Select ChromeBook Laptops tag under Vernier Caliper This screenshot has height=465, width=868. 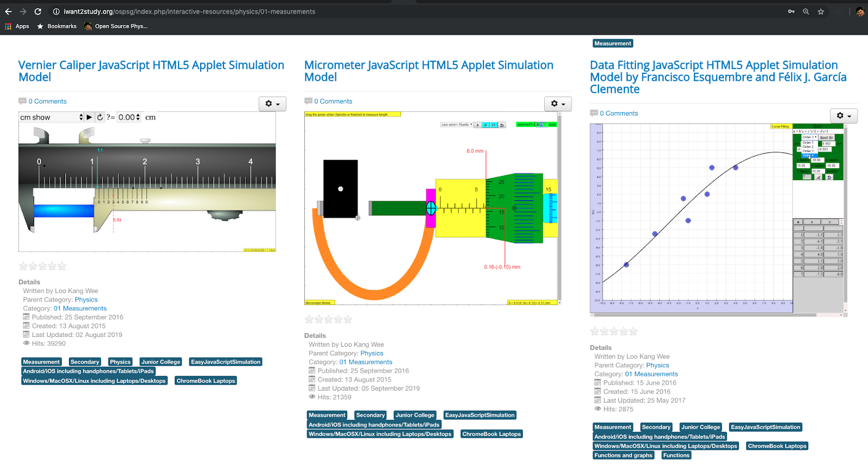click(206, 381)
